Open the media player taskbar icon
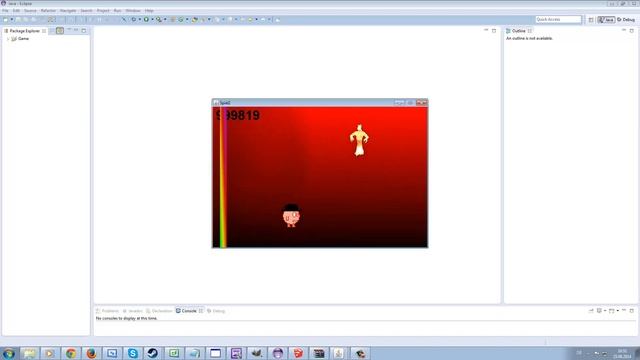The height and width of the screenshot is (360, 640). 50,353
